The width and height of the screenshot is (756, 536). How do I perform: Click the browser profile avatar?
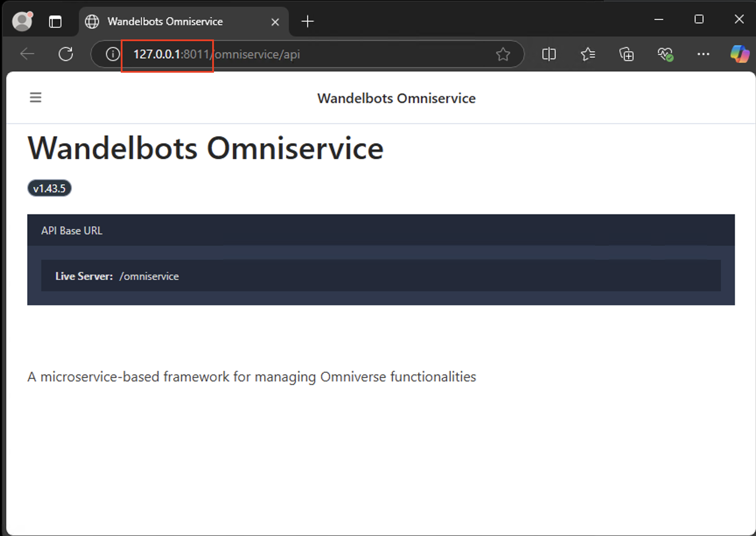pos(21,21)
